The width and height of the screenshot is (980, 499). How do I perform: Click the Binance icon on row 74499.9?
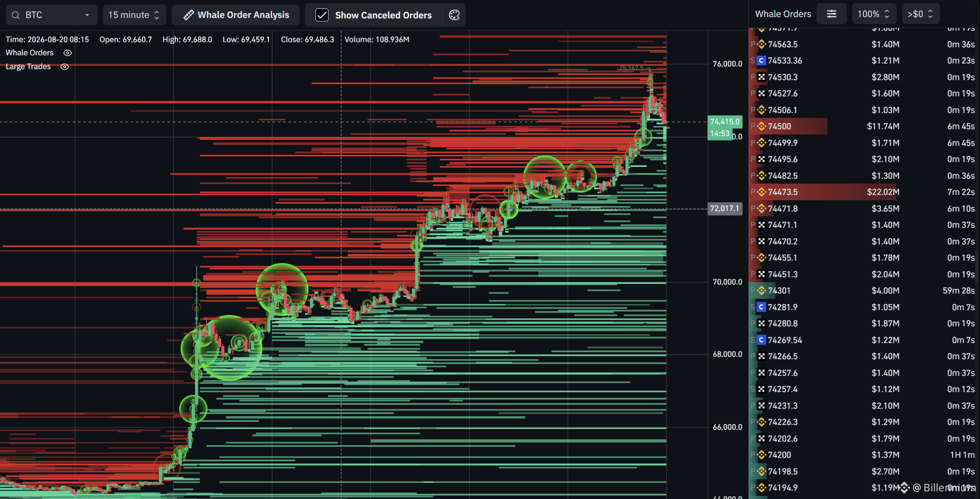click(761, 143)
